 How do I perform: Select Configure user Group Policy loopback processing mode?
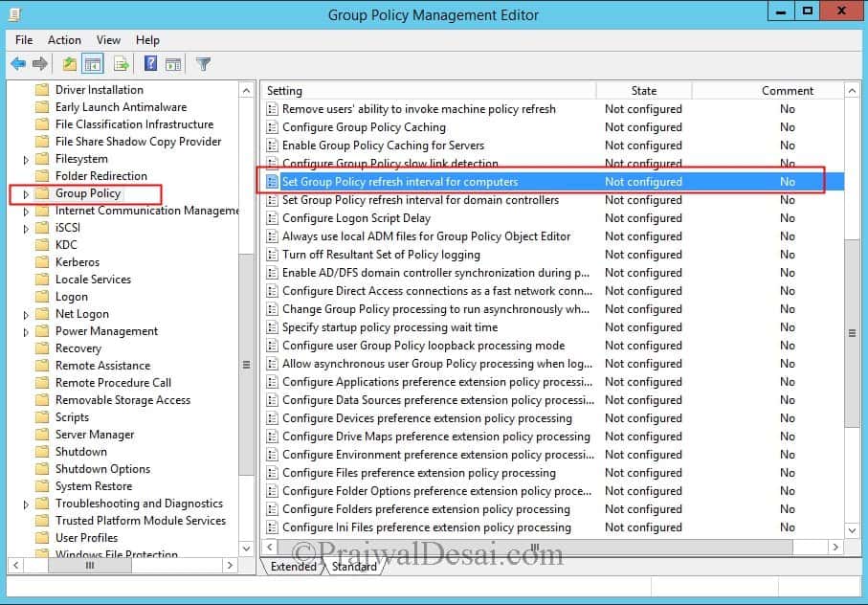[553, 346]
